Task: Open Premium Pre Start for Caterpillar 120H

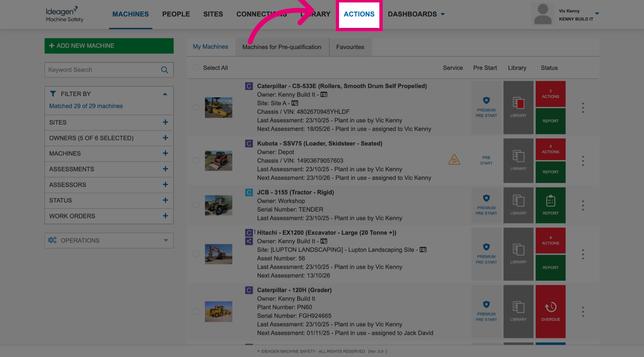Action: (486, 311)
